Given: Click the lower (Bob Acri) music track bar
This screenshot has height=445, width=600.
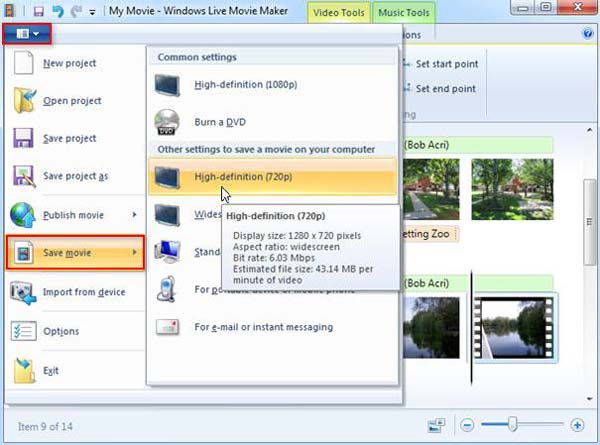Looking at the screenshot, I should pos(478,284).
